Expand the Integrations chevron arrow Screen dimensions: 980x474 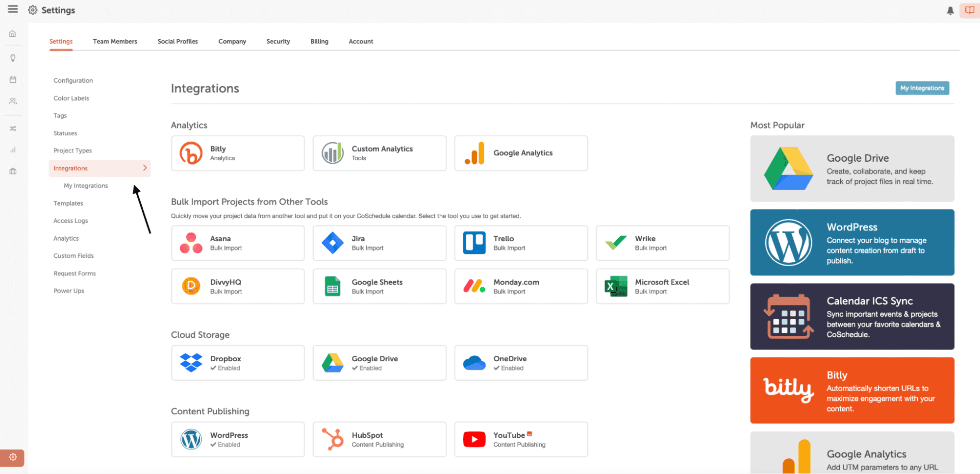[145, 168]
